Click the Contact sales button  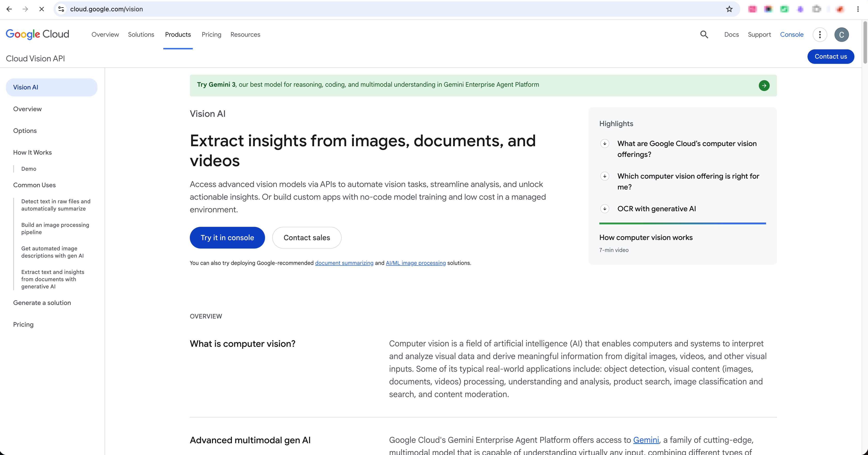point(307,238)
